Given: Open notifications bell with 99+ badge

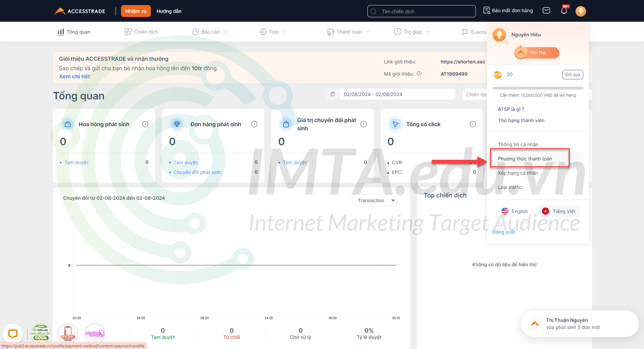Looking at the screenshot, I should click(564, 10).
